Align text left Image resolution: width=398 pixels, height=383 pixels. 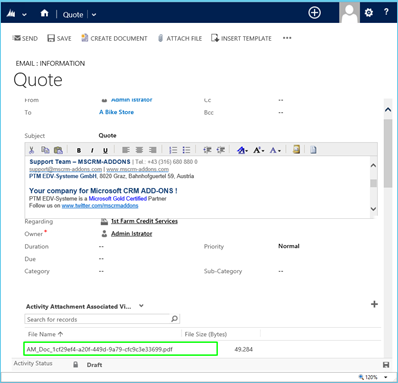point(126,150)
